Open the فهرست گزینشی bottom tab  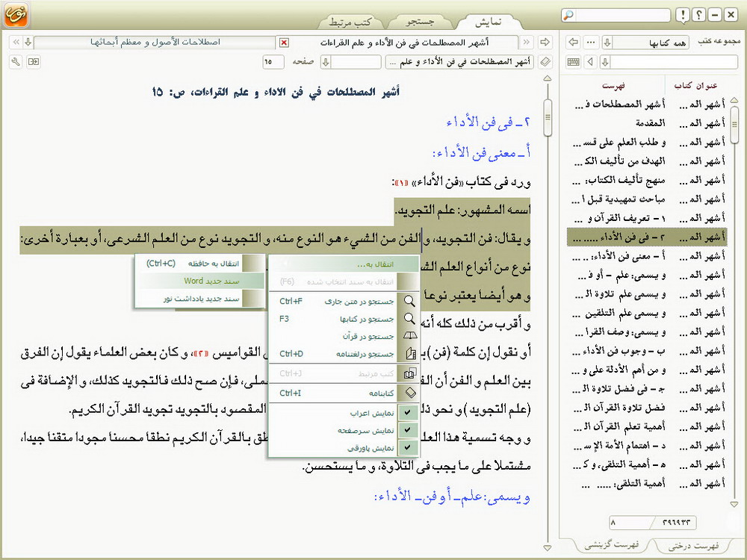[612, 545]
